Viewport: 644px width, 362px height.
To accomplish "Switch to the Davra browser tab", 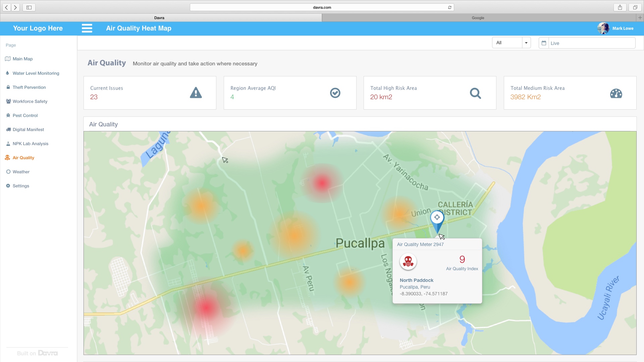I will pos(159,18).
